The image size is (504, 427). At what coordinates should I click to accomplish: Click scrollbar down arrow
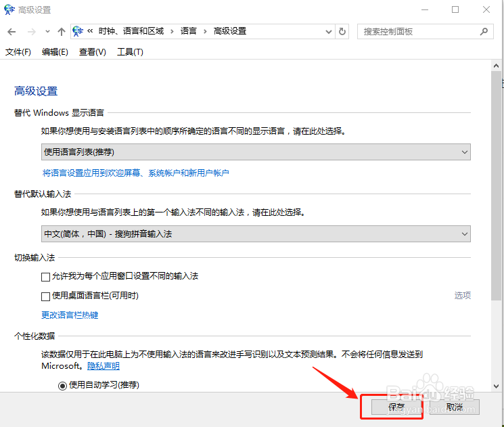(x=496, y=386)
